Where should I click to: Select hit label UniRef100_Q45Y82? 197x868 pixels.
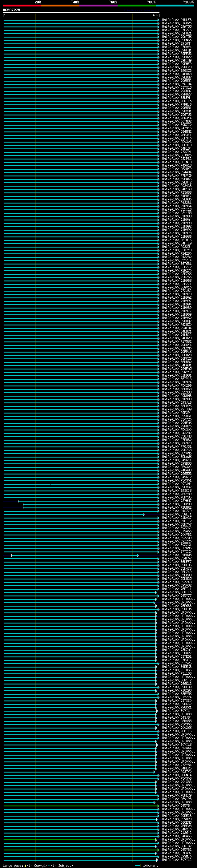pyautogui.click(x=177, y=850)
